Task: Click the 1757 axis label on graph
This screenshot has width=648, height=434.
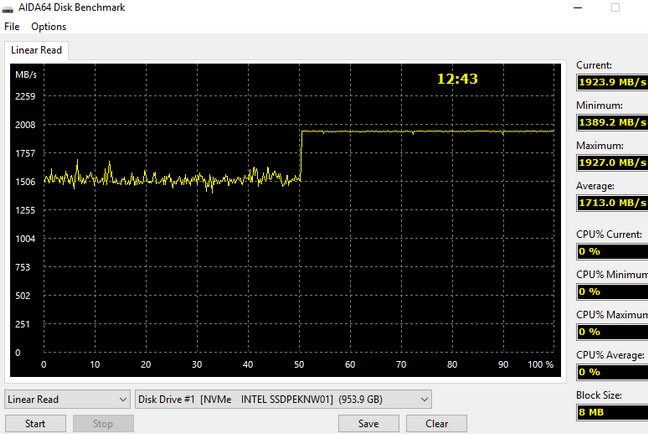Action: tap(25, 154)
